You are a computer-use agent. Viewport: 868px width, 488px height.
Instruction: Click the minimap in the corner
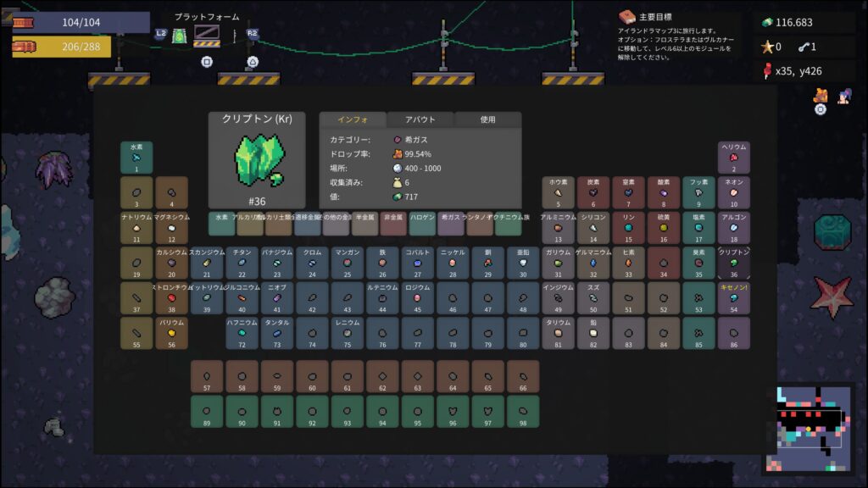[x=810, y=429]
